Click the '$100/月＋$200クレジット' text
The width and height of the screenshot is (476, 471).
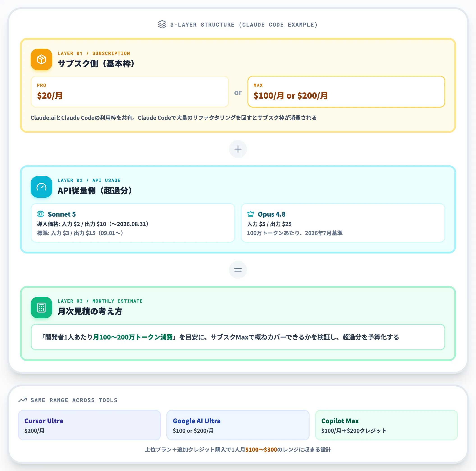[354, 431]
